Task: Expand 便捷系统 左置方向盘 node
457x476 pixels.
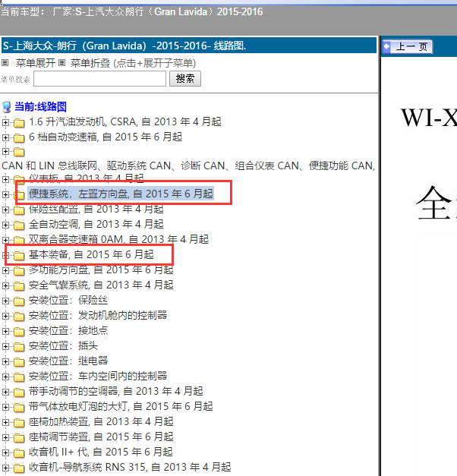Action: 5,194
